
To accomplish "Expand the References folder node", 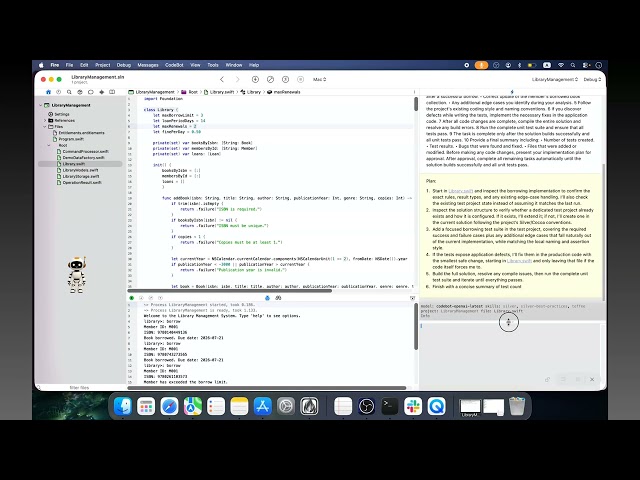I will [45, 120].
